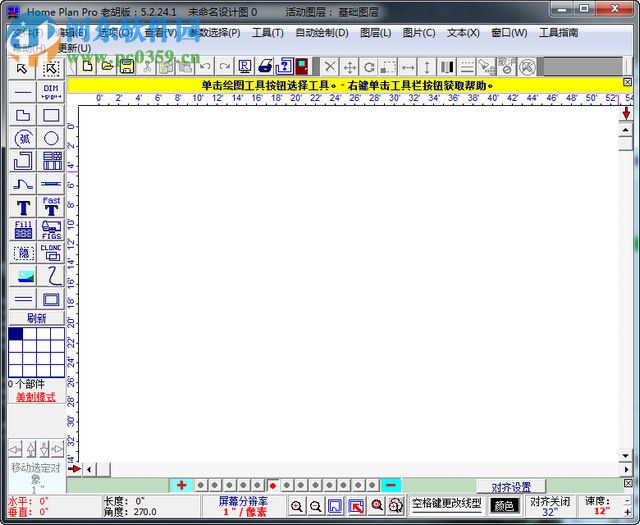The image size is (640, 525).
Task: Open the 文本(X) menu
Action: point(463,33)
